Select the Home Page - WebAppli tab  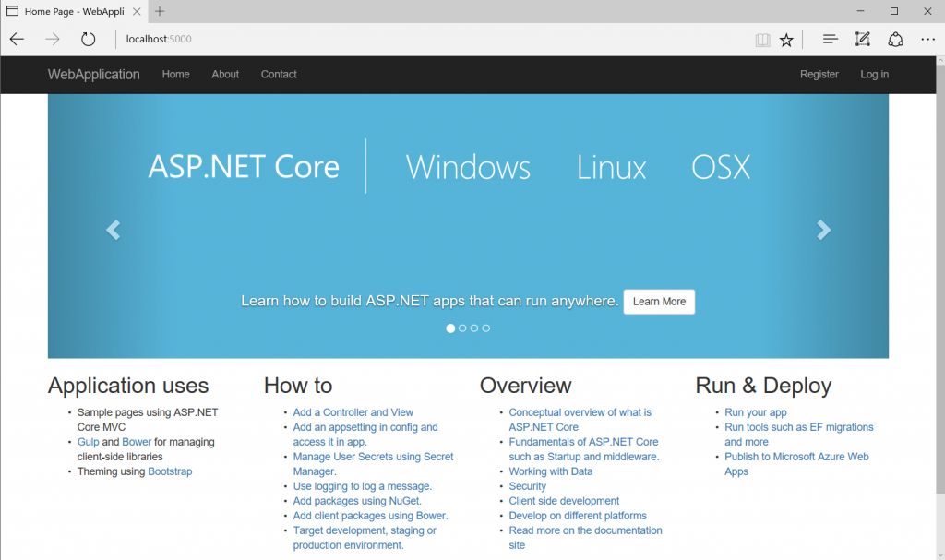[x=74, y=11]
